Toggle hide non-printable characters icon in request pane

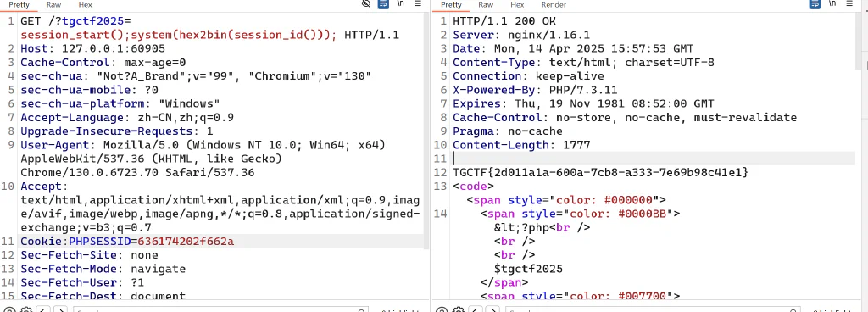(366, 4)
